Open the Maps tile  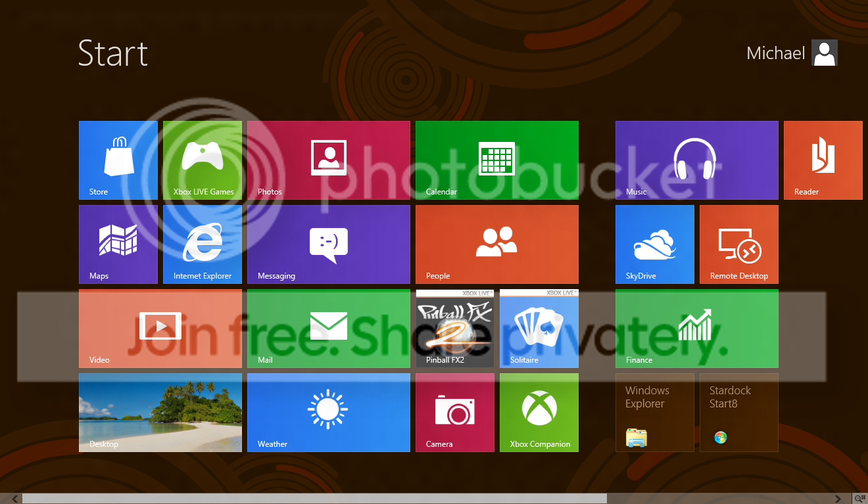tap(118, 244)
